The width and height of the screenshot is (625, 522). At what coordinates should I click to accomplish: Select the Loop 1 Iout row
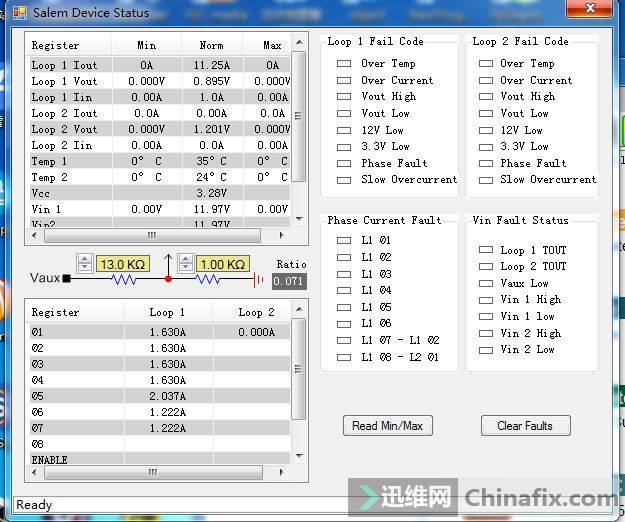(160, 65)
